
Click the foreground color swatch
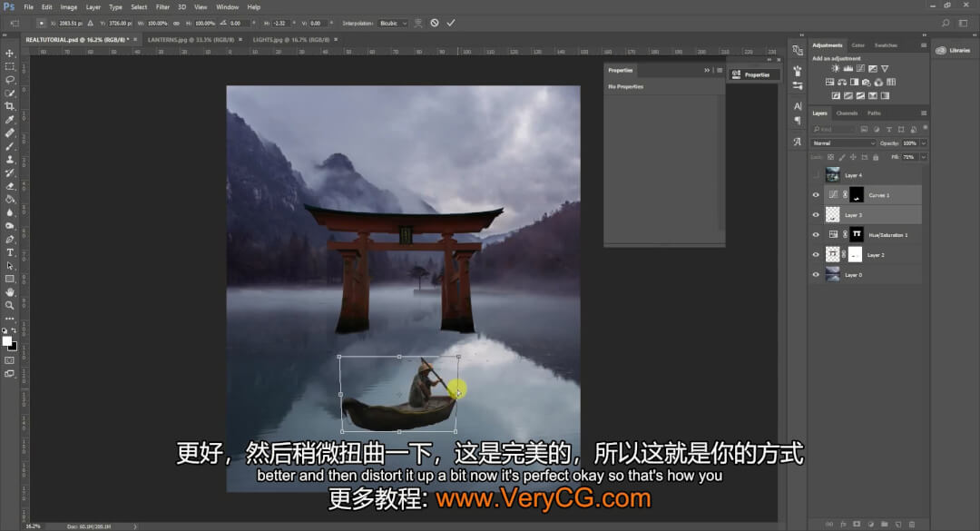(x=7, y=341)
